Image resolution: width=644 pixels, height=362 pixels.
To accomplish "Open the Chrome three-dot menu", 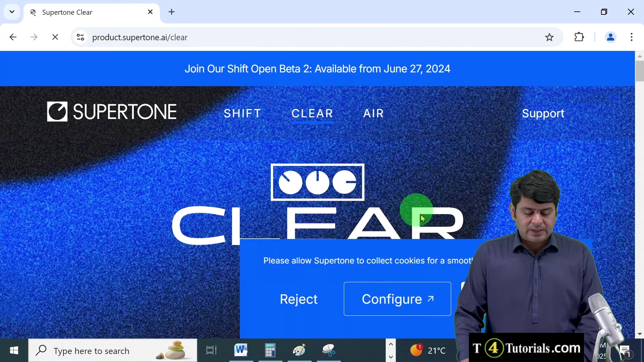I will (x=632, y=37).
